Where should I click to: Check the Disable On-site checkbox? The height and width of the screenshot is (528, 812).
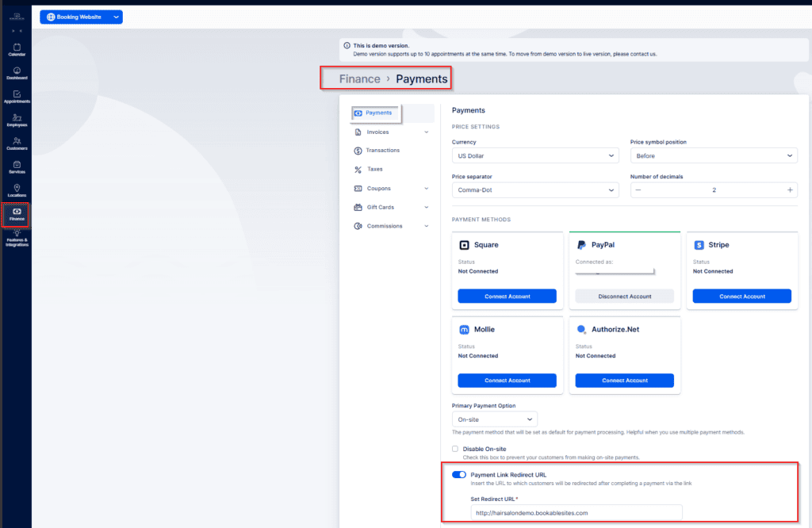click(x=455, y=449)
